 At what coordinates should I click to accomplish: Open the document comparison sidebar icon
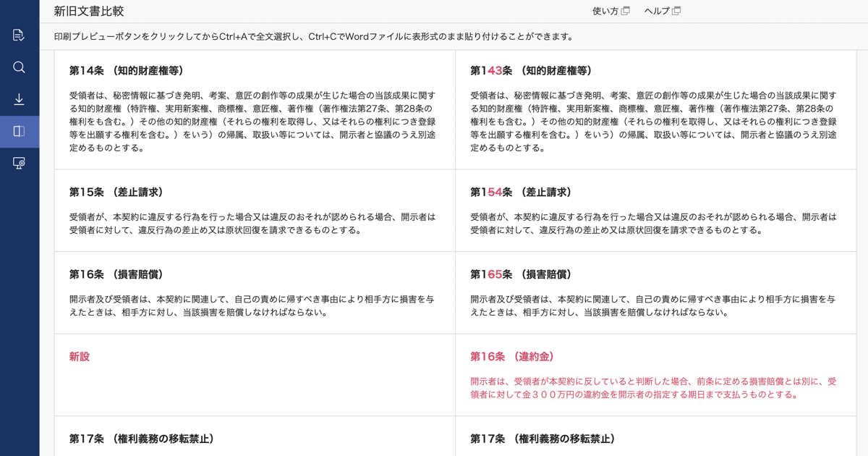pyautogui.click(x=19, y=132)
